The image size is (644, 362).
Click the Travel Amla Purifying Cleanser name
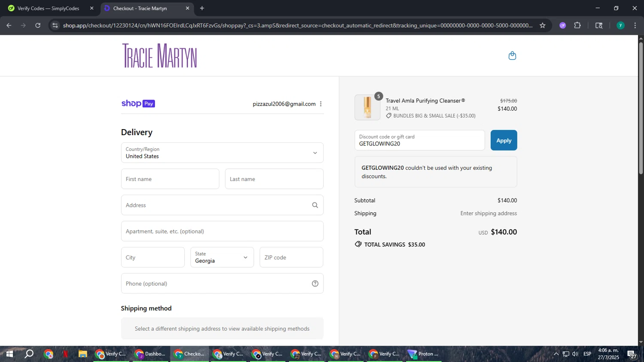click(x=425, y=101)
